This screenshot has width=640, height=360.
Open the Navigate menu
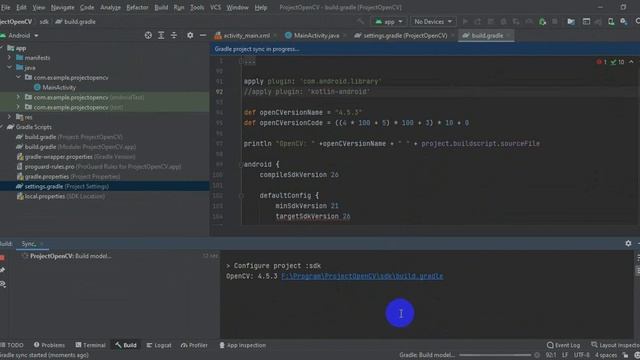(62, 7)
